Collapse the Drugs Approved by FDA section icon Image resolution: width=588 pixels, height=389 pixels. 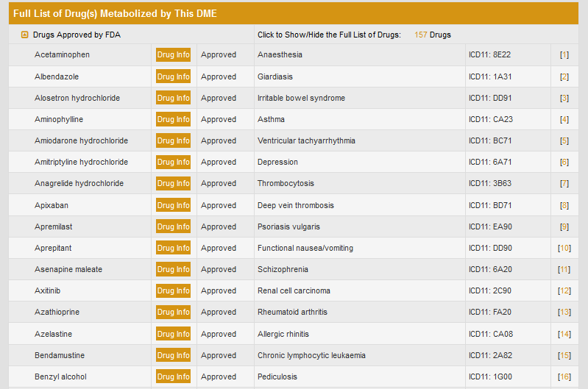(25, 35)
